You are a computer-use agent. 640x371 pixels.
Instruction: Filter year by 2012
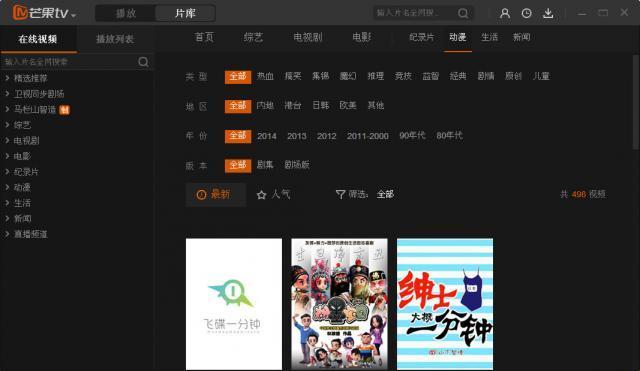(327, 136)
